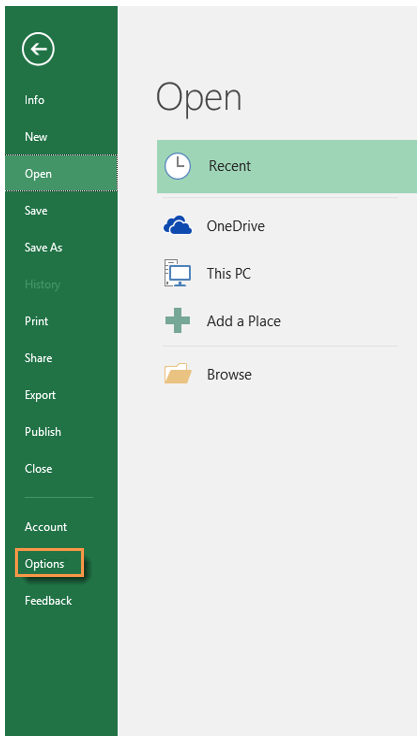Click the Browse folder icon
Screen dimensions: 420x739
click(x=177, y=374)
